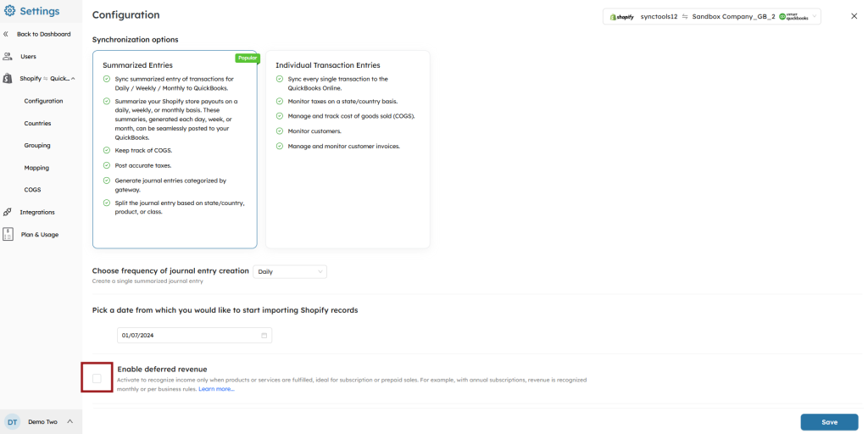The width and height of the screenshot is (868, 434).
Task: Go to the Mapping section
Action: 36,168
